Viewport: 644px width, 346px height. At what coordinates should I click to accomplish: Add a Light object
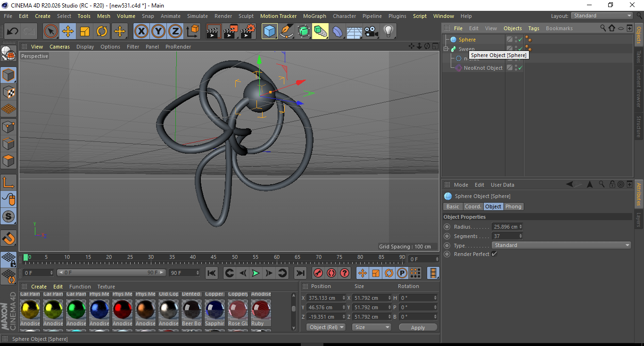388,32
